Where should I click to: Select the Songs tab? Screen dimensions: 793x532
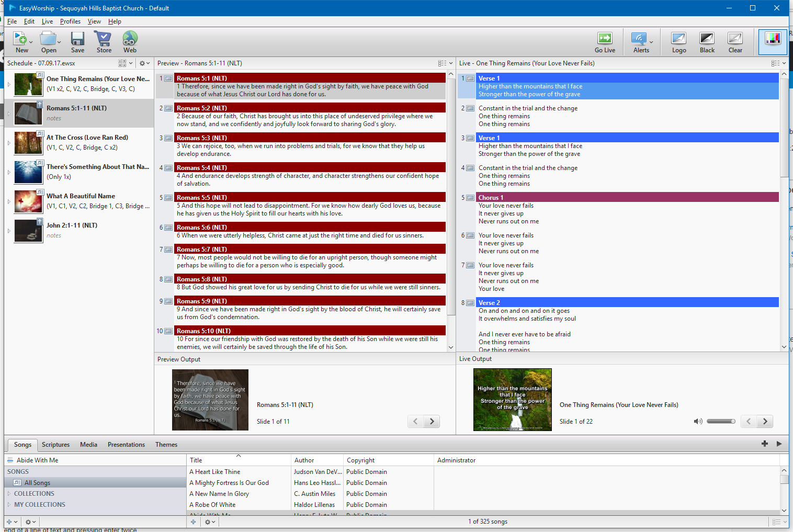coord(22,445)
